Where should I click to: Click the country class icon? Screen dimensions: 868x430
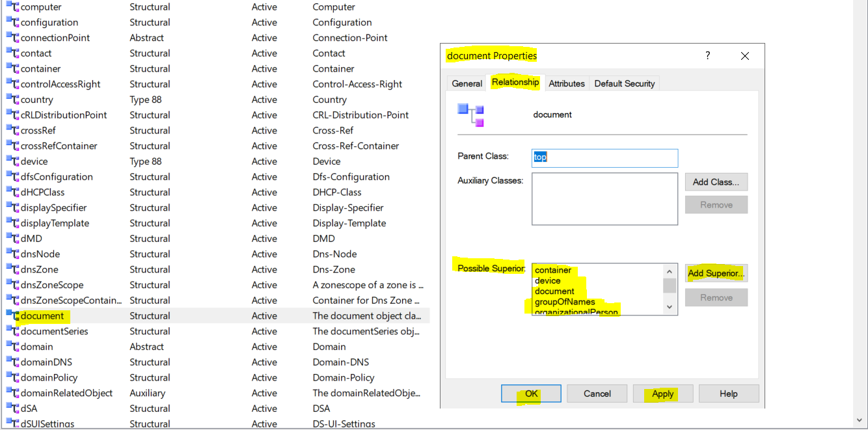tap(13, 99)
